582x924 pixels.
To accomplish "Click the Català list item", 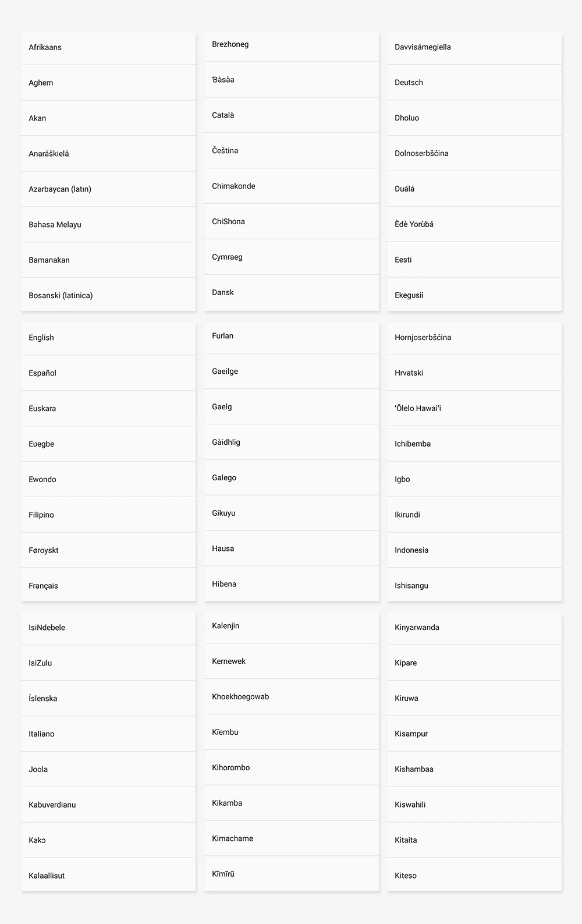I will pos(292,115).
